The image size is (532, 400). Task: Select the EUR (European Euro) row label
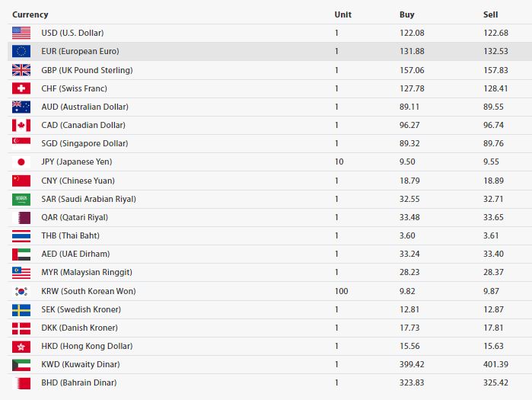coord(80,51)
